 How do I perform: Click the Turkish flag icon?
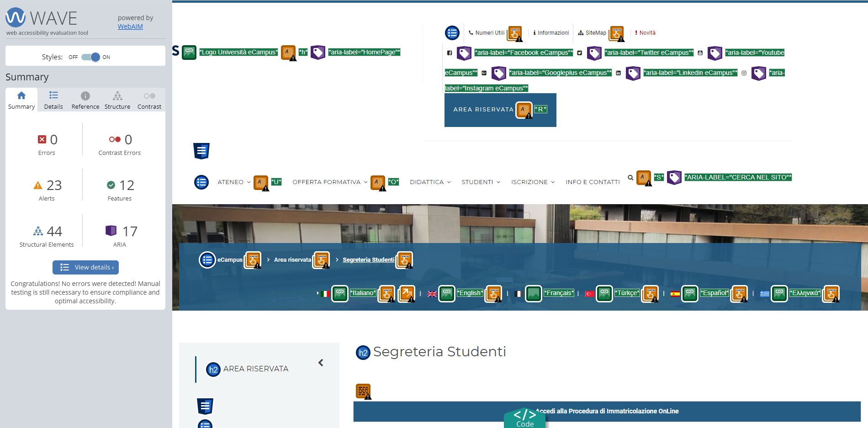click(x=590, y=294)
